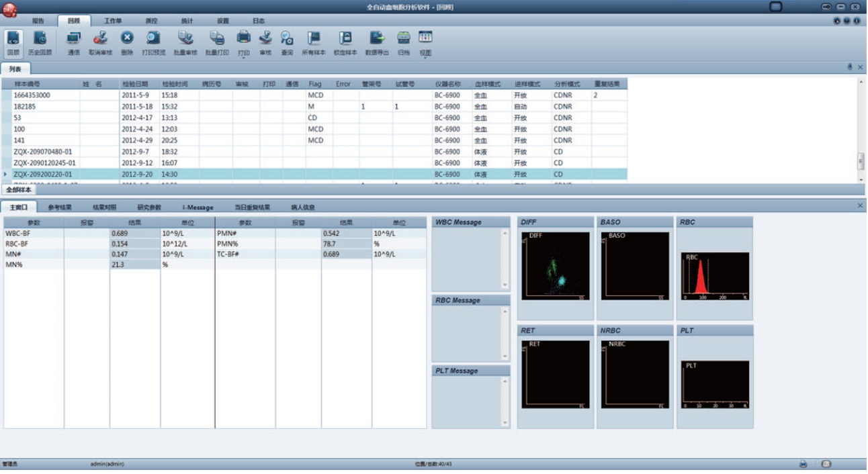Screen dimensions: 868x474
Task: Click the 归档 archive icon
Action: 404,42
